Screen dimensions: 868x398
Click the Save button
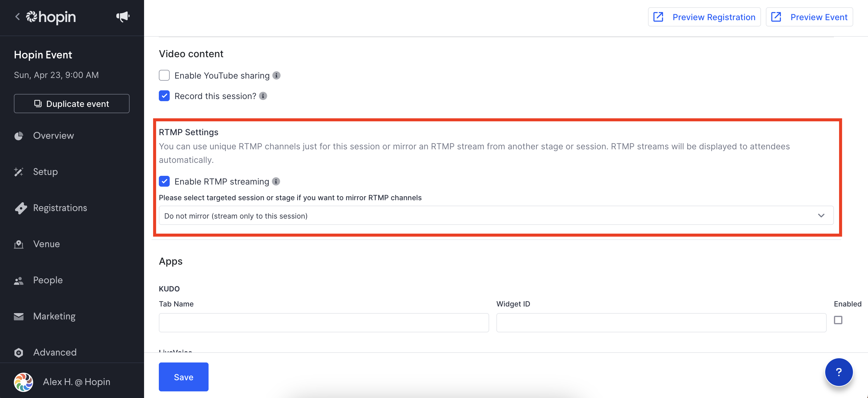click(184, 377)
